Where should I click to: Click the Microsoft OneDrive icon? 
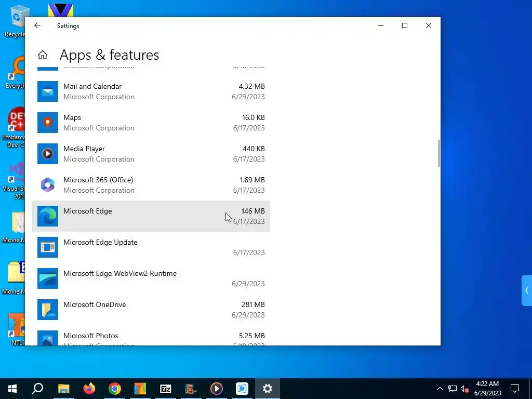[47, 310]
